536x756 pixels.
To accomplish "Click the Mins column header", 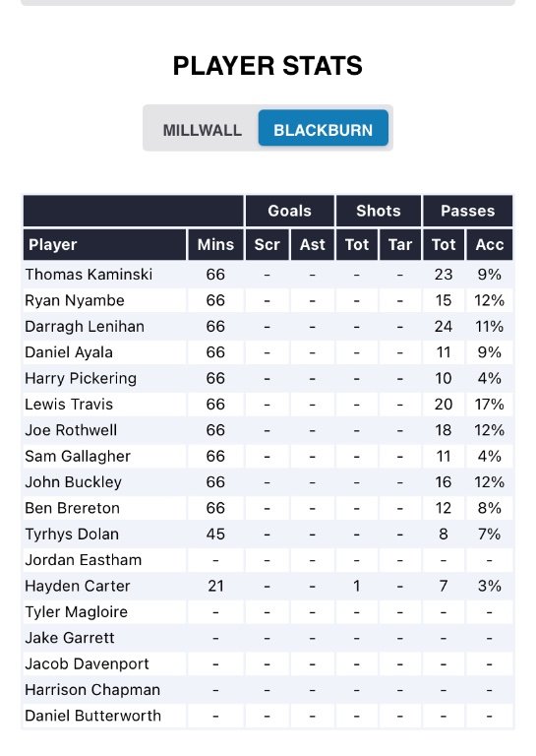I will coord(215,244).
